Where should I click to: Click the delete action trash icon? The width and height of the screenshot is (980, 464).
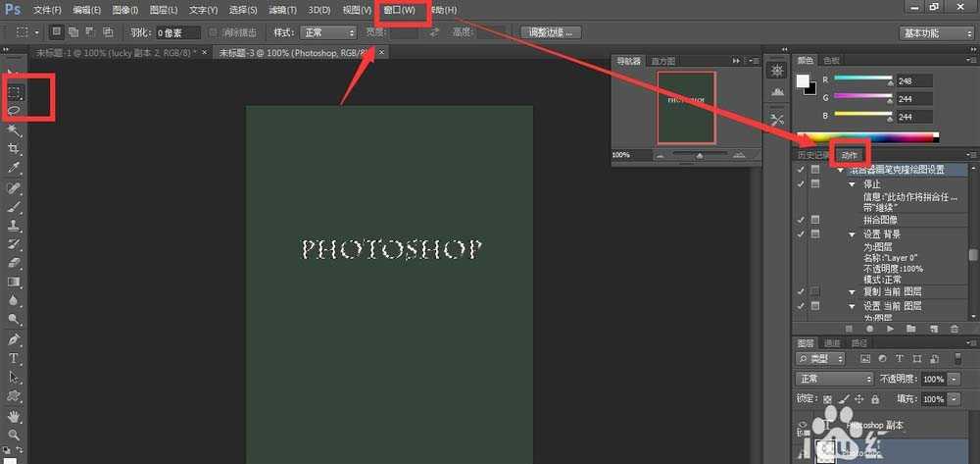point(955,329)
